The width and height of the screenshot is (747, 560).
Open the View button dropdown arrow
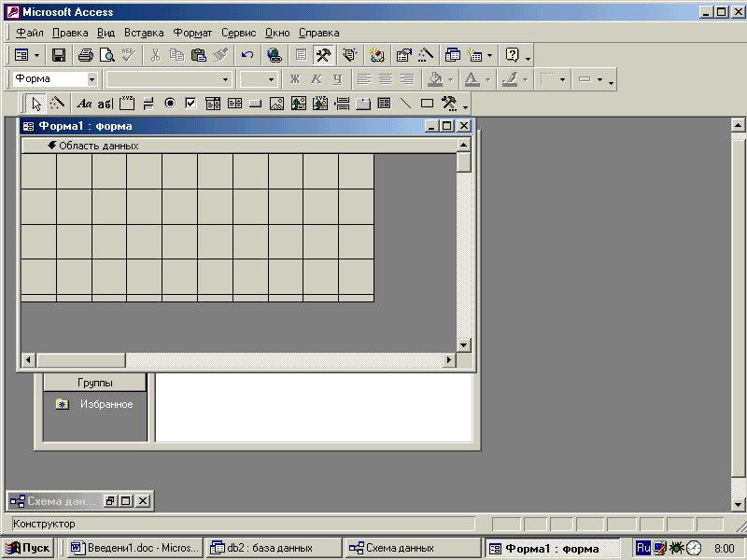36,55
